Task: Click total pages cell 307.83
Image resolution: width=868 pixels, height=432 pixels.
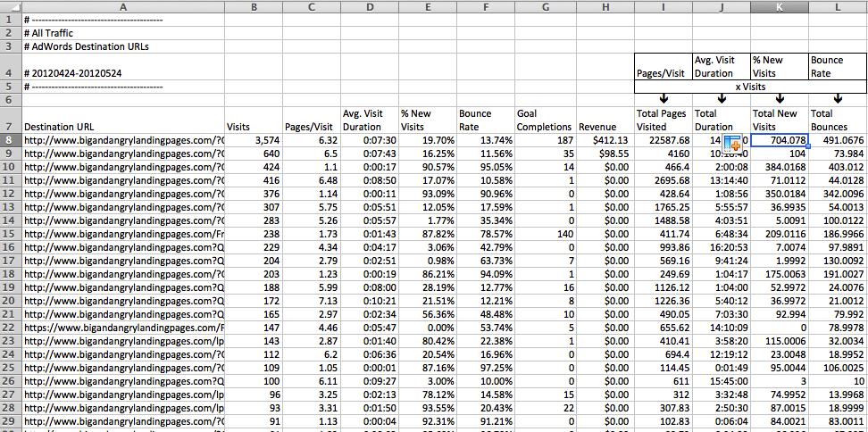Action: 664,408
